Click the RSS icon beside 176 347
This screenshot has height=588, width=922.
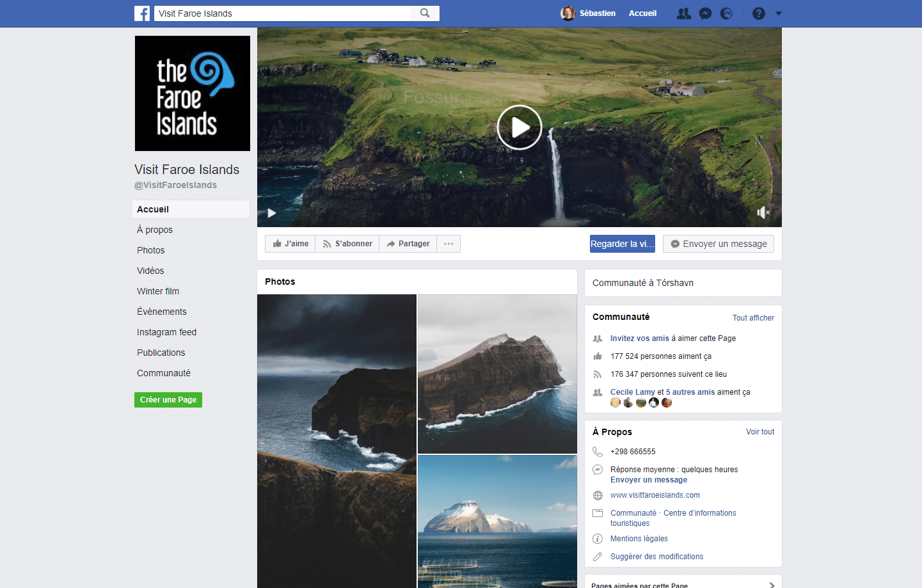tap(598, 374)
